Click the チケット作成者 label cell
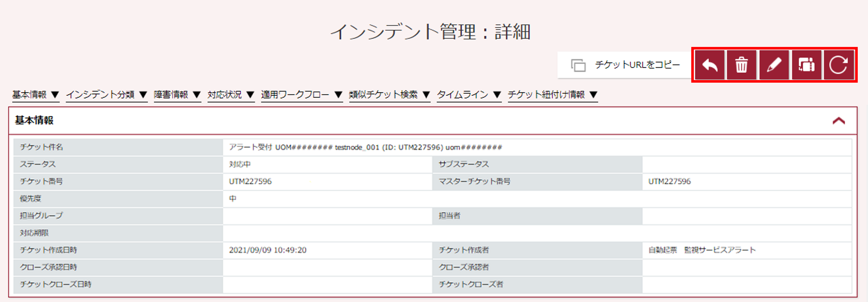Screen dimensions: 868x302 tap(537, 250)
